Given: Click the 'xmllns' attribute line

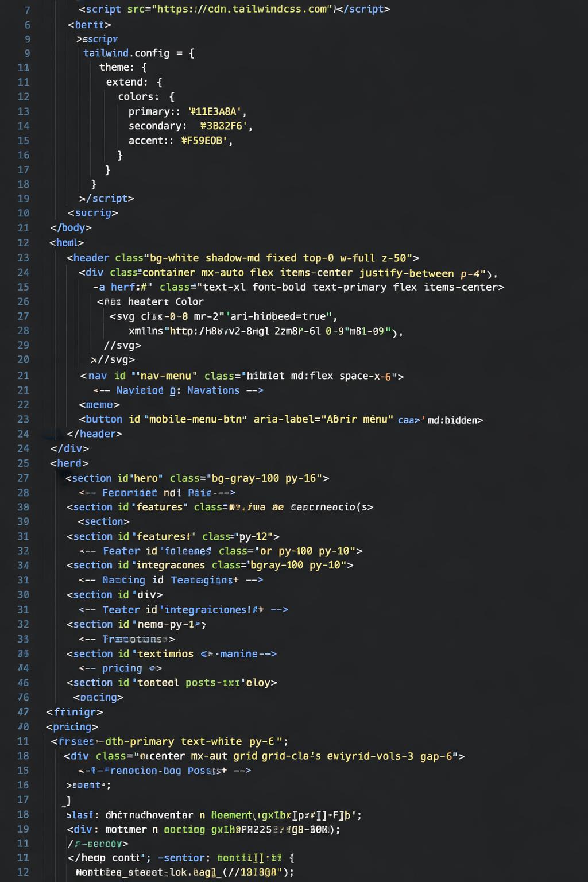Looking at the screenshot, I should (266, 331).
